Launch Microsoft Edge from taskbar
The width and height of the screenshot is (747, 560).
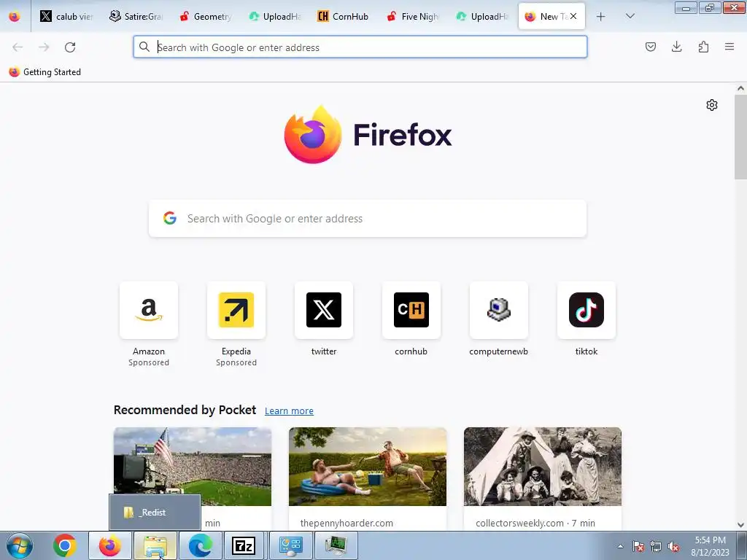pyautogui.click(x=201, y=545)
